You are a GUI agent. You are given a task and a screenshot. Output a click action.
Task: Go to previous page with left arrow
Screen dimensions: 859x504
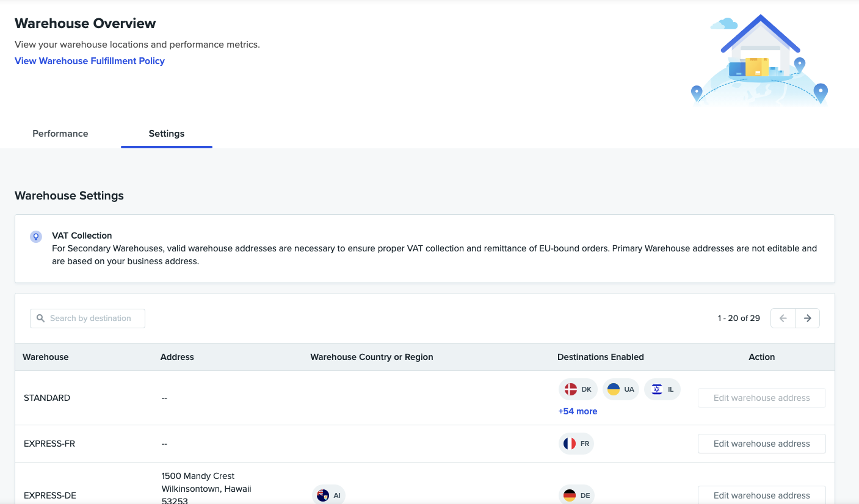tap(783, 319)
